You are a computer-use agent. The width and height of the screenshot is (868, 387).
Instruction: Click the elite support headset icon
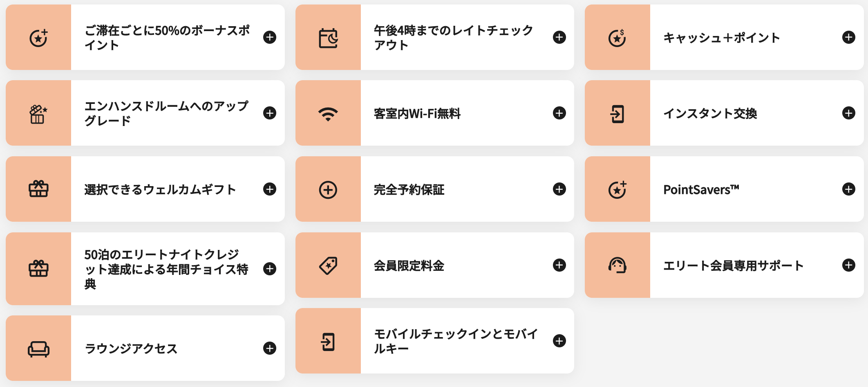click(617, 265)
